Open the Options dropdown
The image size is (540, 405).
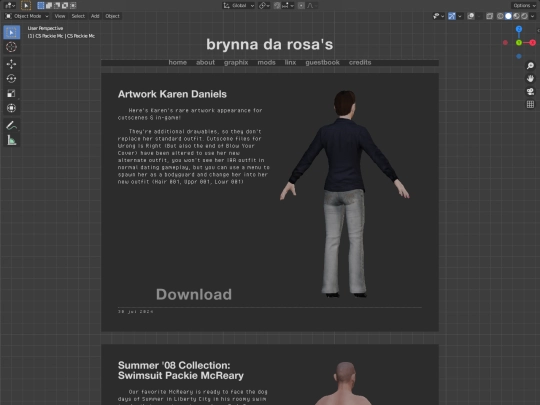pyautogui.click(x=524, y=5)
